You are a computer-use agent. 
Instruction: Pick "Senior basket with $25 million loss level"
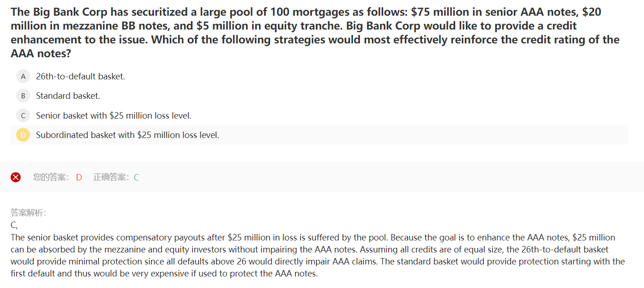(113, 115)
